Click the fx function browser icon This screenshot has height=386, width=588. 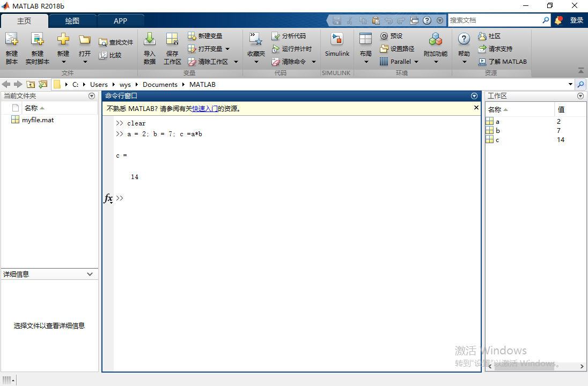[108, 198]
